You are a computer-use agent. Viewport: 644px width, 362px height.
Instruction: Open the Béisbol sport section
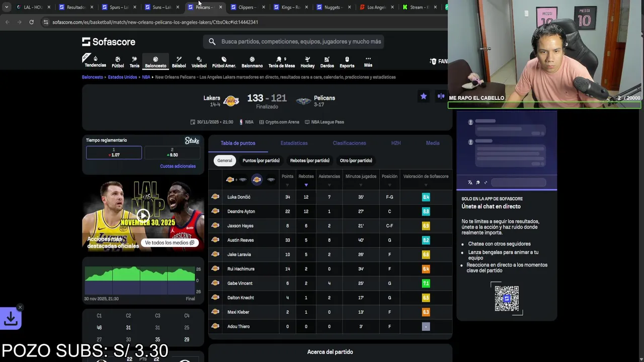pyautogui.click(x=179, y=62)
